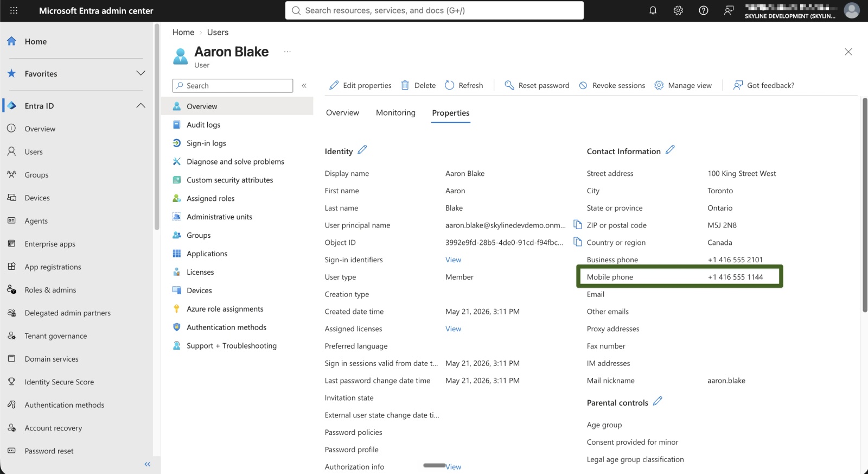Click the user menu Search field
Image resolution: width=868 pixels, height=474 pixels.
tap(233, 85)
